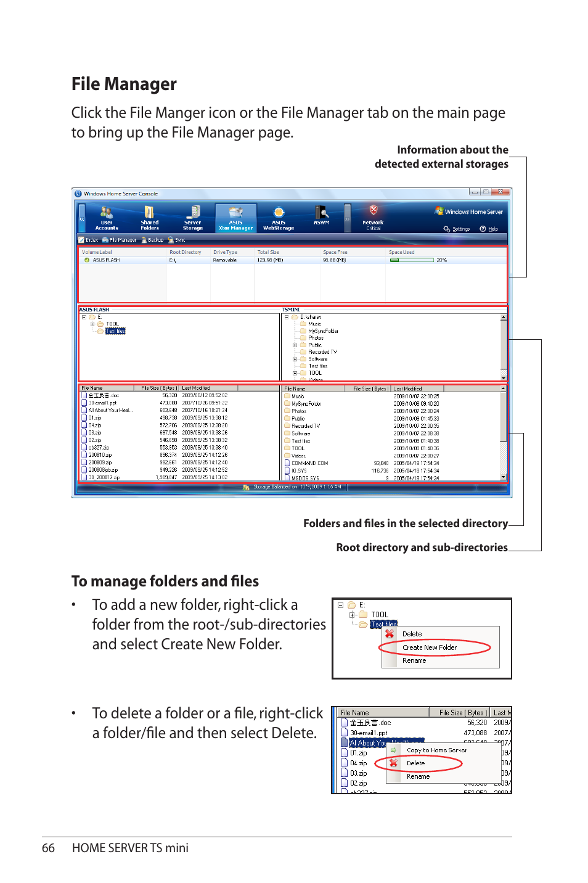Check the Network Critical status icon
The image size is (588, 883).
point(373,218)
